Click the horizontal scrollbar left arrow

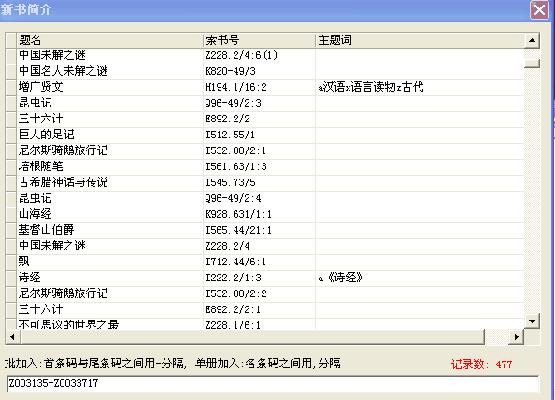(13, 337)
